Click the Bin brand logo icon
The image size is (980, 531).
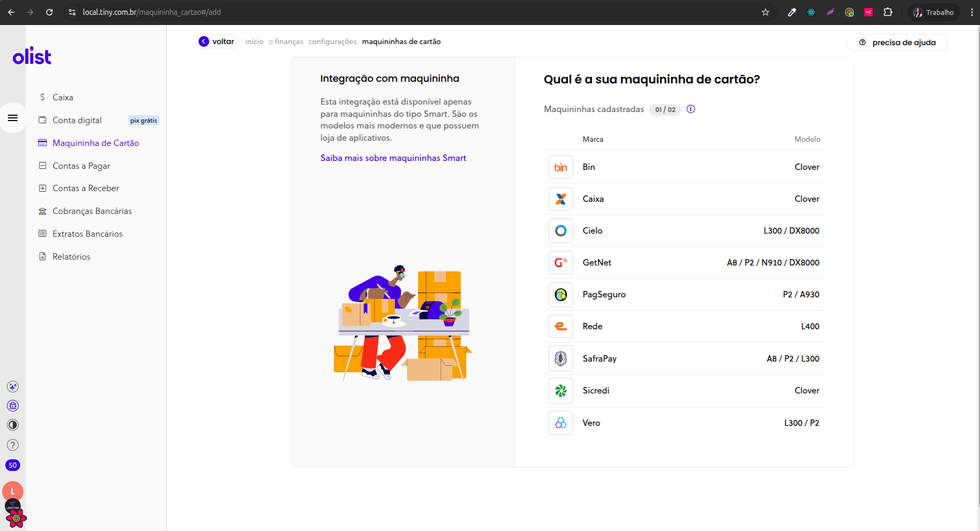tap(561, 167)
